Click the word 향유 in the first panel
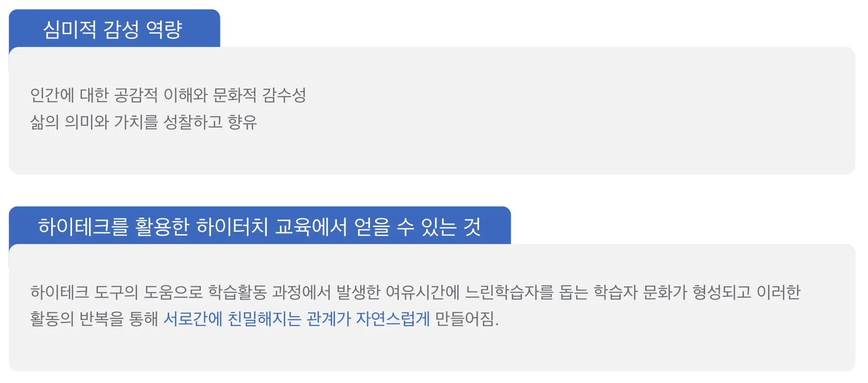 click(x=242, y=122)
